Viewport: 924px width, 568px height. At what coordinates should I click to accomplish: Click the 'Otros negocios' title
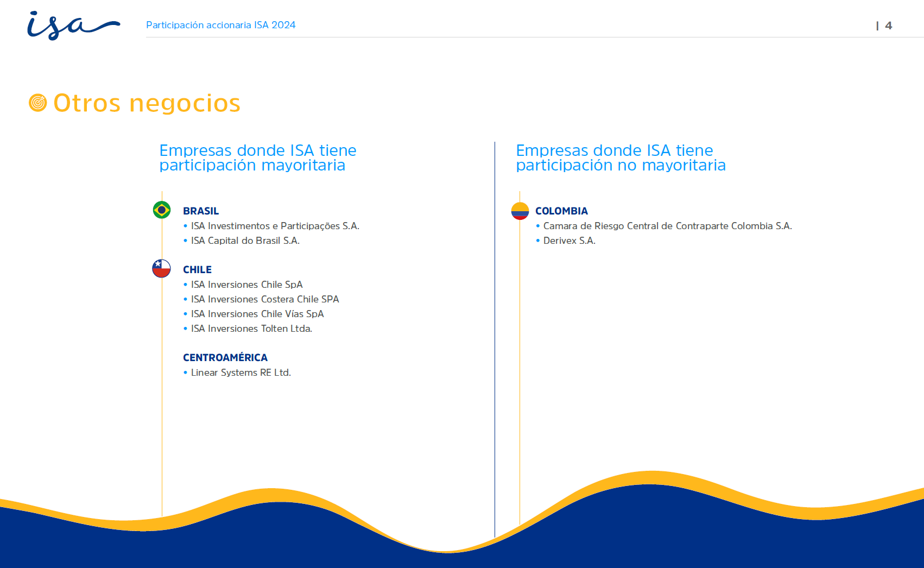(147, 103)
